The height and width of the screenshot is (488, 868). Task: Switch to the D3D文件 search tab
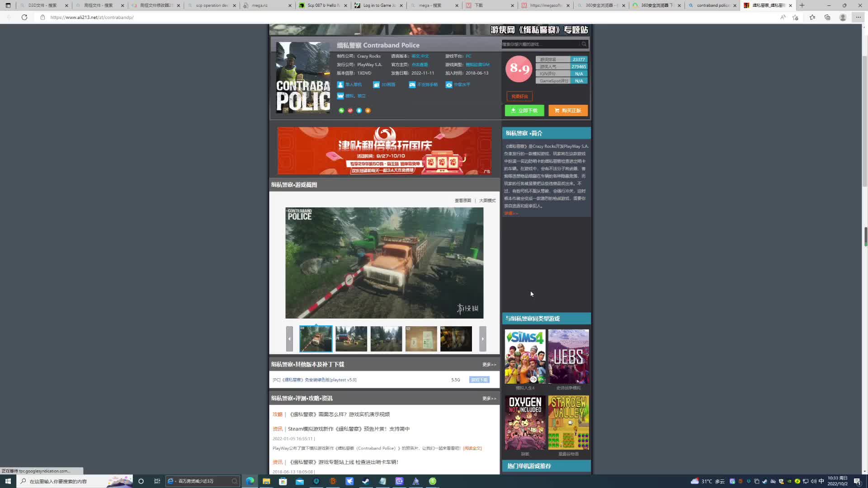pyautogui.click(x=43, y=5)
